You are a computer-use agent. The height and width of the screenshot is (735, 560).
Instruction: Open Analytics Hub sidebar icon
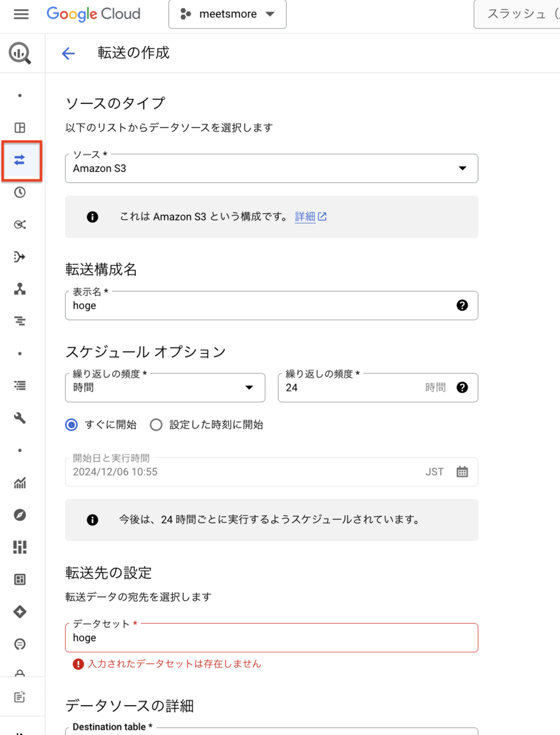(x=20, y=225)
